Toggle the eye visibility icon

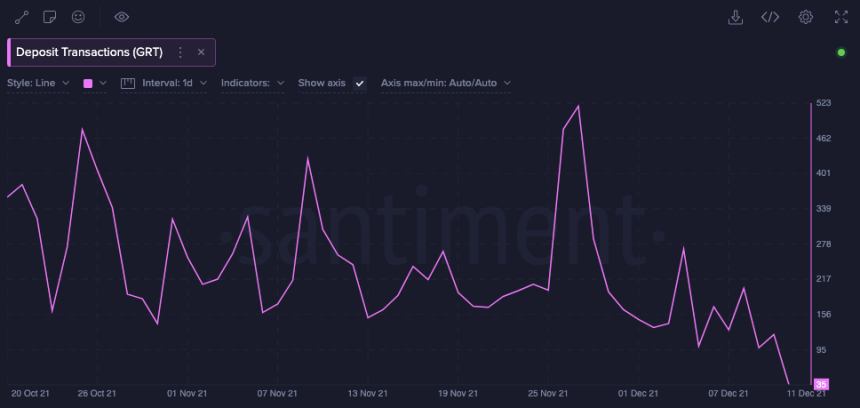(122, 17)
